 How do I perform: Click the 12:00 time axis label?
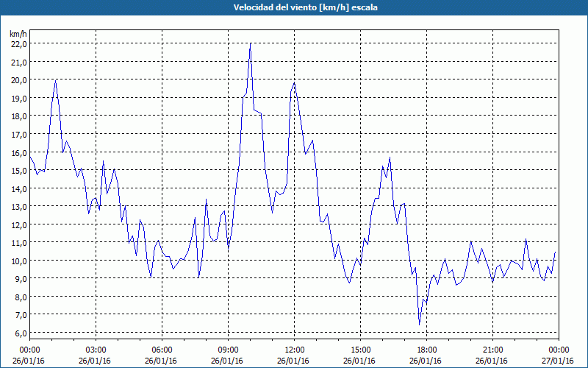click(295, 350)
